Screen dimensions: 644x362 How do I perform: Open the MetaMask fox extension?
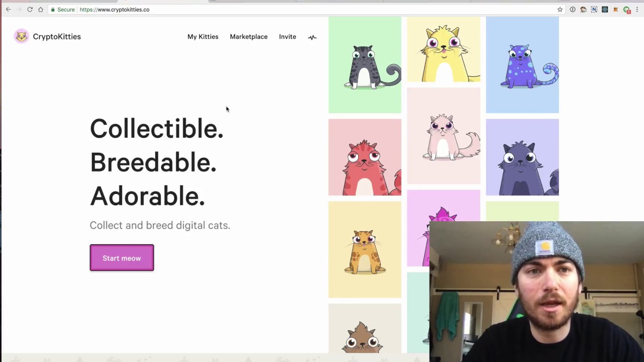[x=615, y=10]
